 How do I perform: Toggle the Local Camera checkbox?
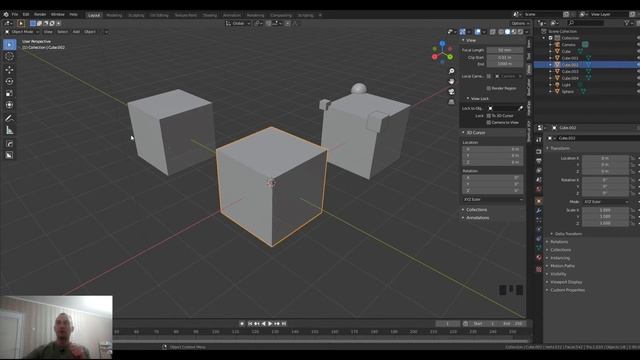[x=489, y=76]
